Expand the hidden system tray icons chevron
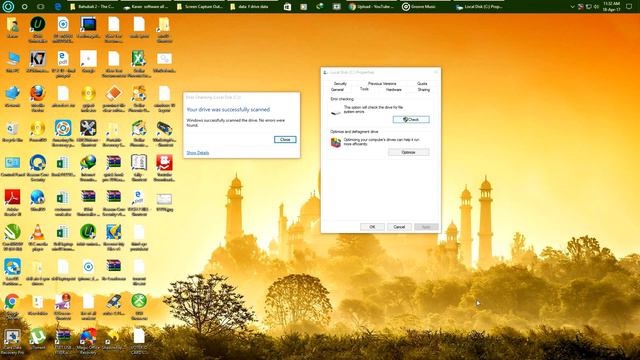 (572, 7)
